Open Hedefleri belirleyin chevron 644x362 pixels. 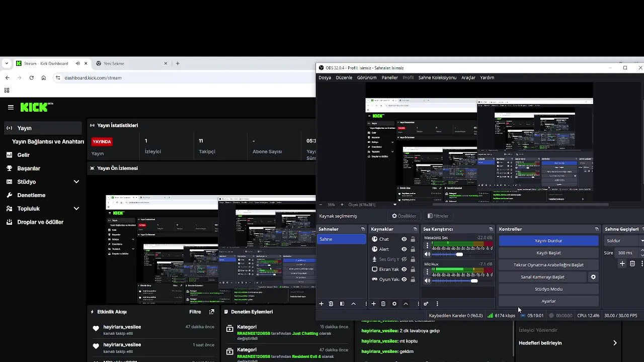615,343
